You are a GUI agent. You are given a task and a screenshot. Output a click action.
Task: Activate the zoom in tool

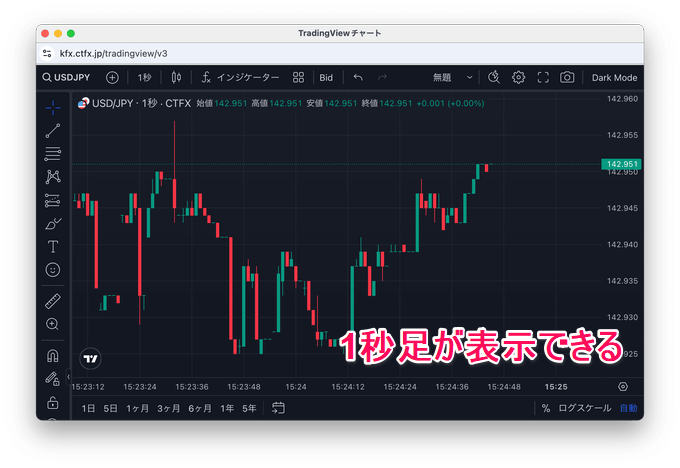click(x=52, y=324)
